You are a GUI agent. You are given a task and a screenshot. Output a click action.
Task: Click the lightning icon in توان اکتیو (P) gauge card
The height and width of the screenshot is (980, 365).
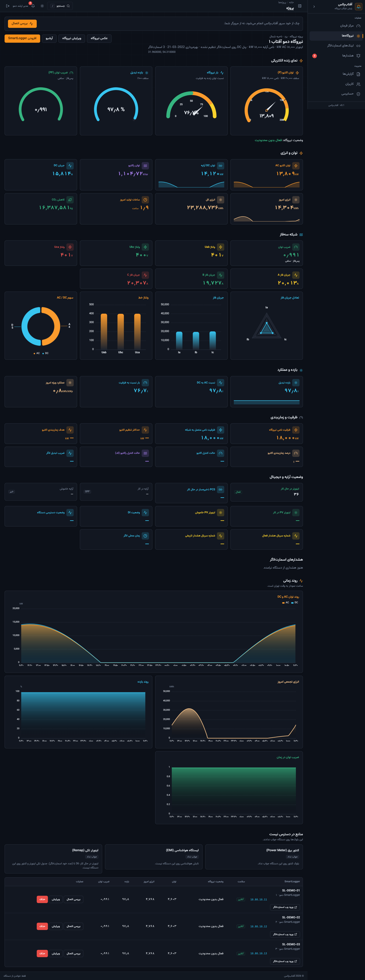point(297,73)
